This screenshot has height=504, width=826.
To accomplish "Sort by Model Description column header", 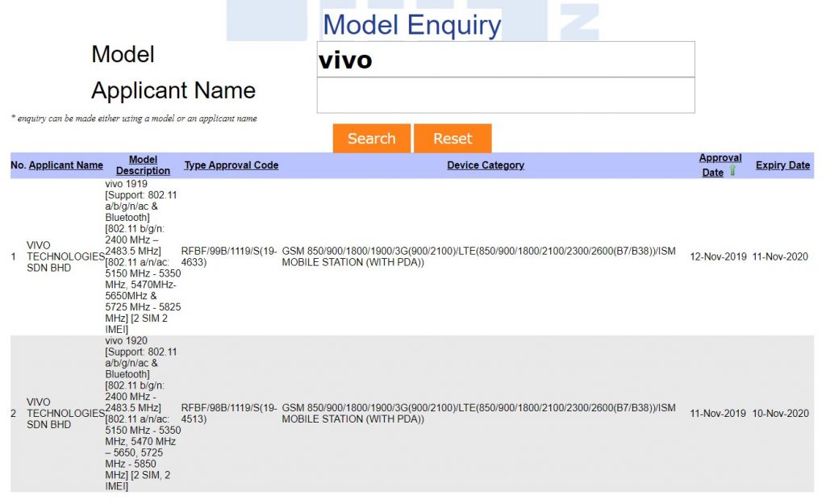I will (143, 165).
